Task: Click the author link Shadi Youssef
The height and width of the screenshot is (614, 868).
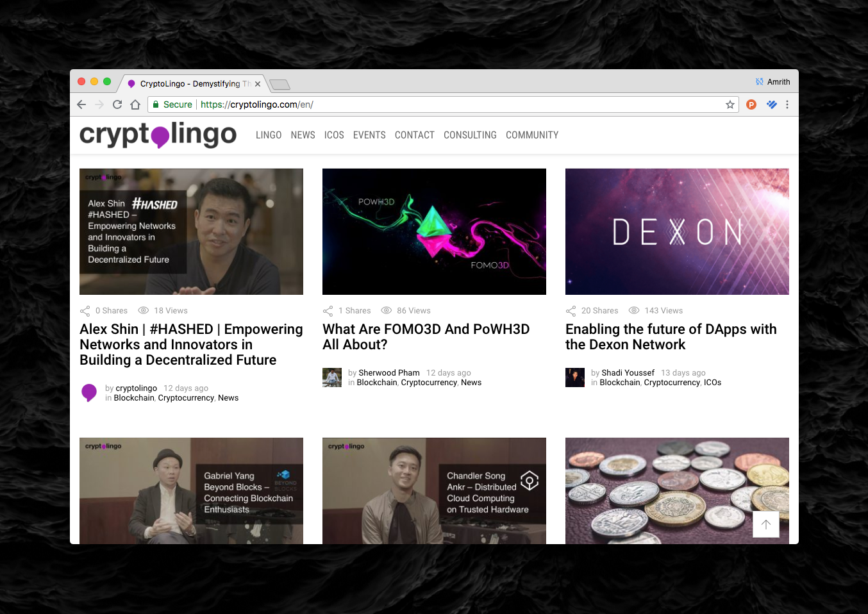Action: pos(628,373)
